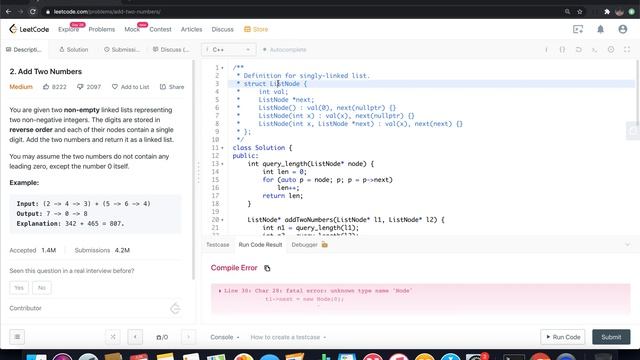Fold class Solution at line 11
Image resolution: width=640 pixels, height=360 pixels.
pyautogui.click(x=222, y=148)
